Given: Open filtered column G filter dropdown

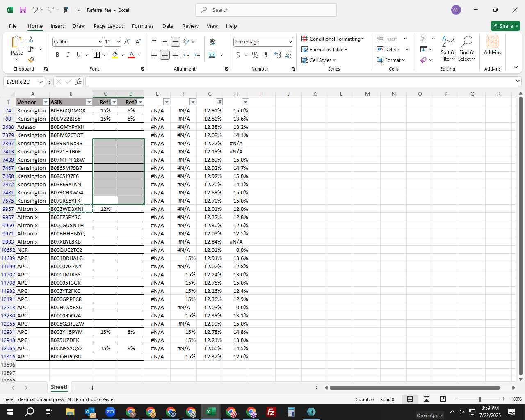Looking at the screenshot, I should pyautogui.click(x=219, y=102).
